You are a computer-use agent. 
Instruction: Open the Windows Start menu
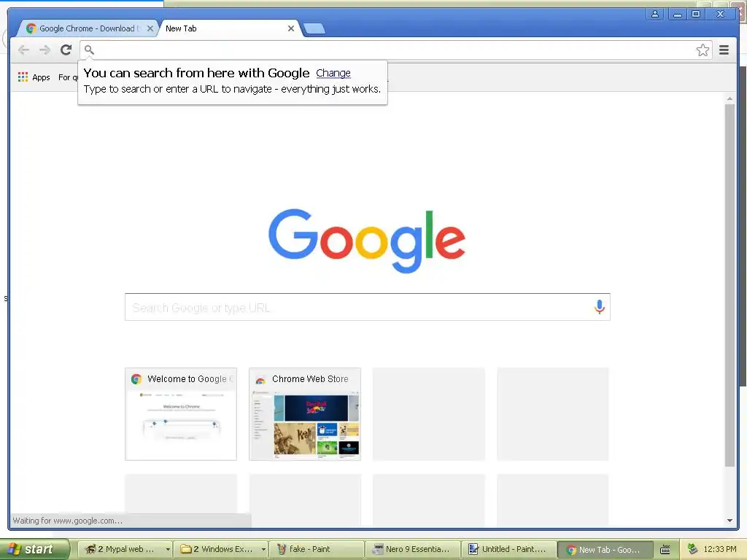pyautogui.click(x=34, y=549)
